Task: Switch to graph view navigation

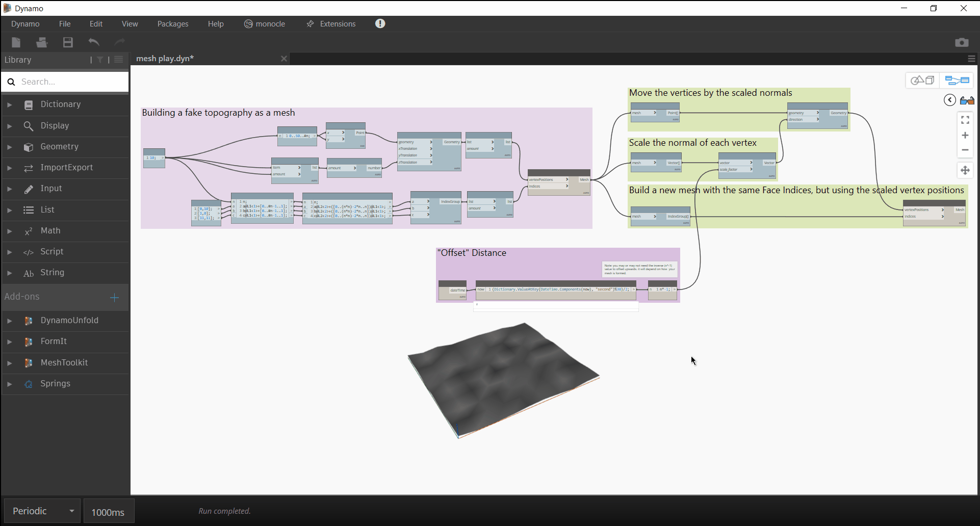Action: tap(957, 81)
